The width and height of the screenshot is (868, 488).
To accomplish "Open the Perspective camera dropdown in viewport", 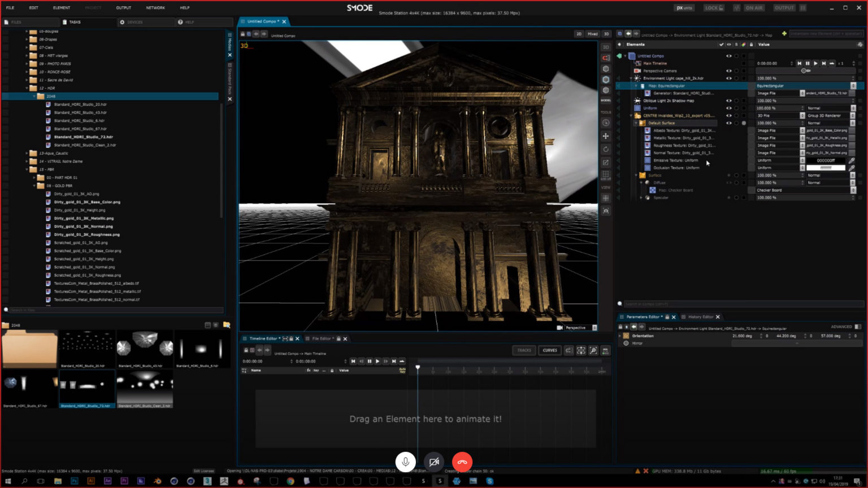I will point(594,328).
